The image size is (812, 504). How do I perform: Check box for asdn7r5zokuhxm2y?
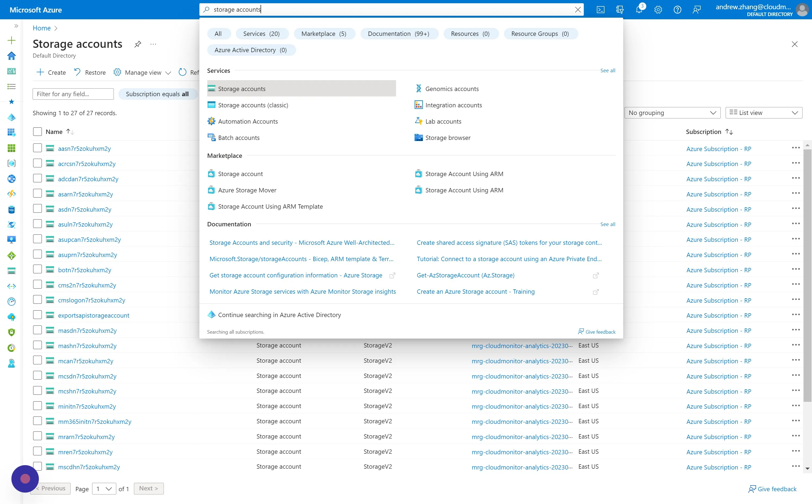[37, 209]
